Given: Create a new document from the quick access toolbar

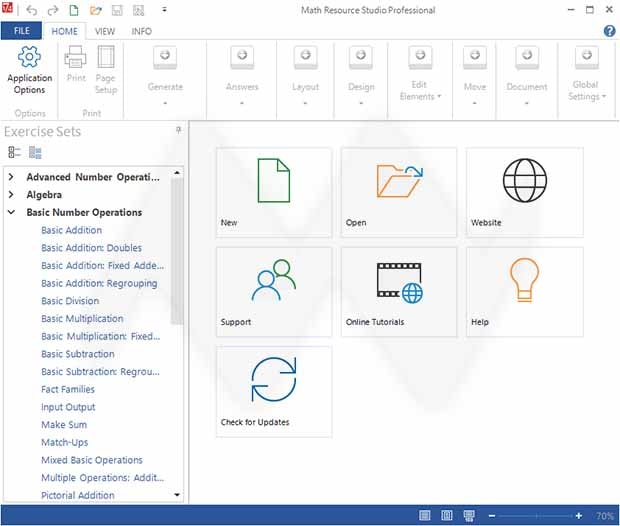Looking at the screenshot, I should click(x=74, y=10).
